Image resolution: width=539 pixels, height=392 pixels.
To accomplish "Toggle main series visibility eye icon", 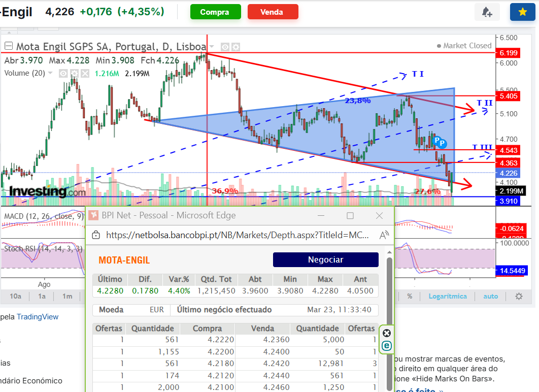I will point(225,47).
